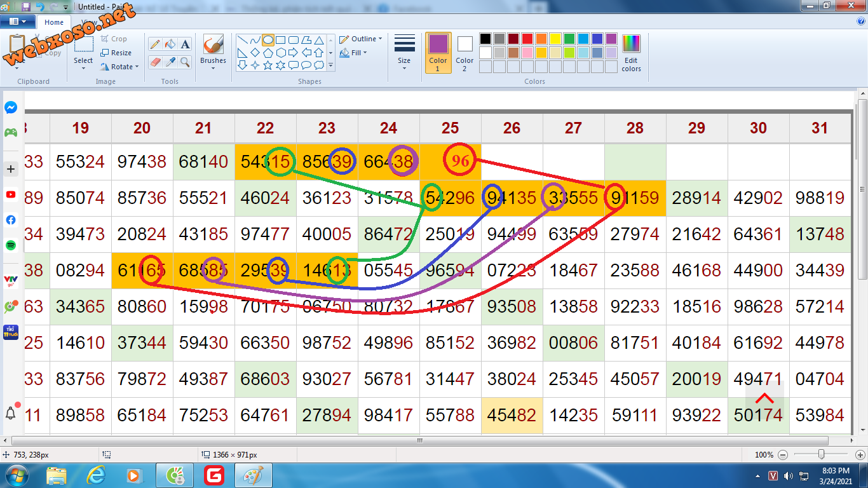Open the shape Fill dropdown
Screen dimensions: 868x488
click(354, 53)
